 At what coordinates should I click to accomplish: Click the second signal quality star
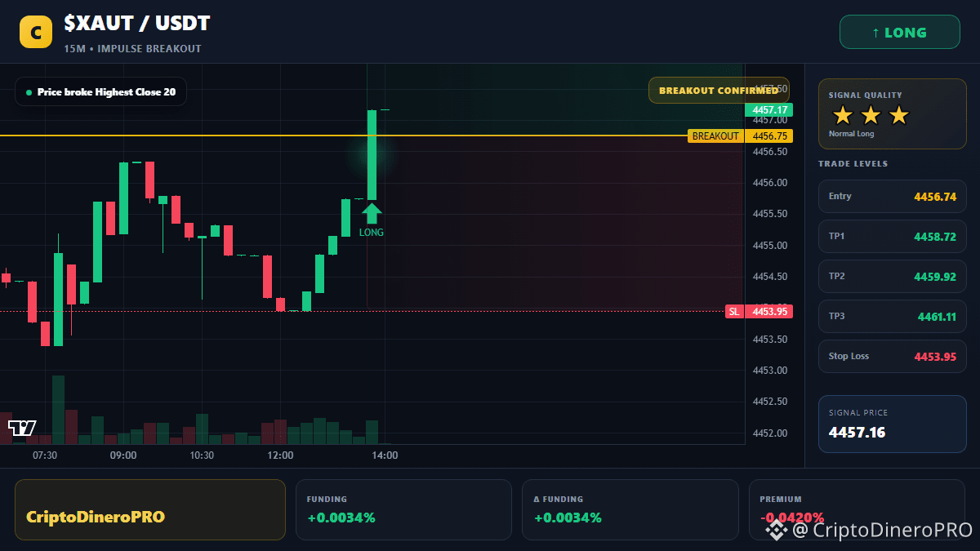871,115
